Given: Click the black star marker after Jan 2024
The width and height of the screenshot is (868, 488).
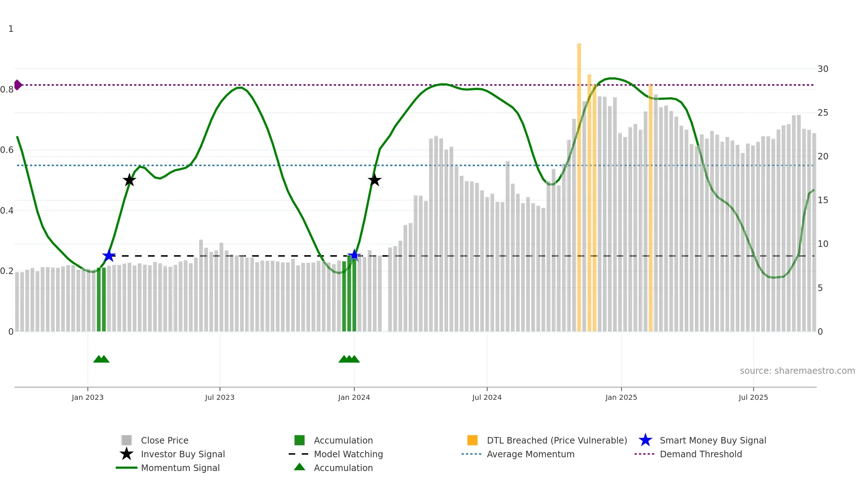Looking at the screenshot, I should (x=375, y=180).
